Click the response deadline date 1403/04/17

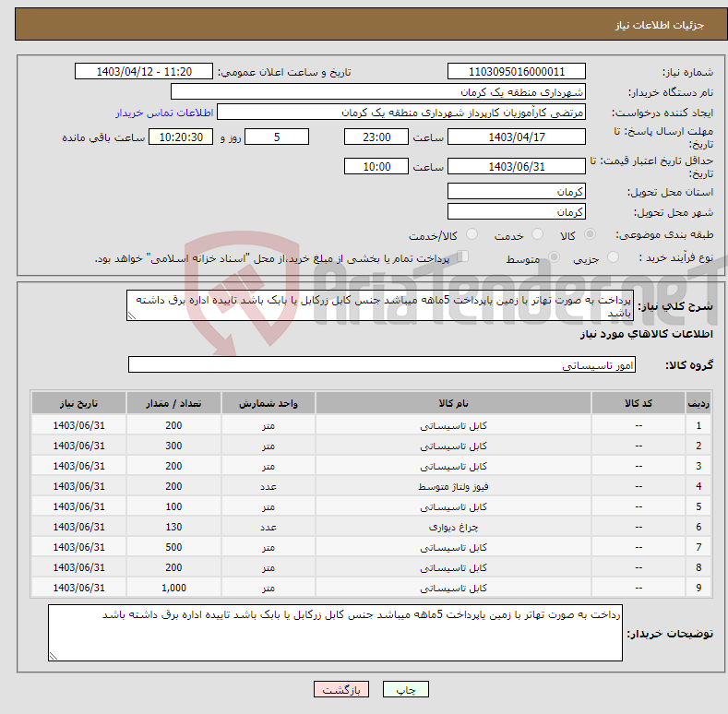tap(517, 137)
